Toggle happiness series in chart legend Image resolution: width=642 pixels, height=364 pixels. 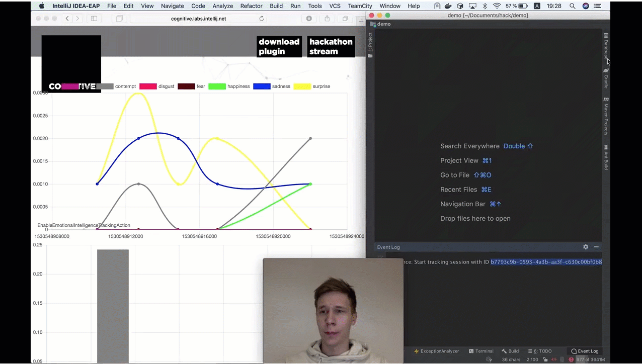pos(229,86)
